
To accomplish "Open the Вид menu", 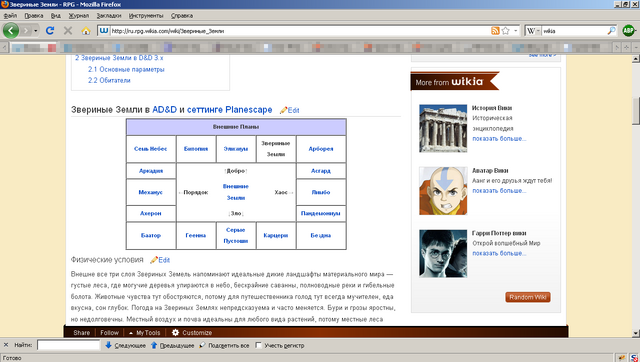I will (x=56, y=16).
